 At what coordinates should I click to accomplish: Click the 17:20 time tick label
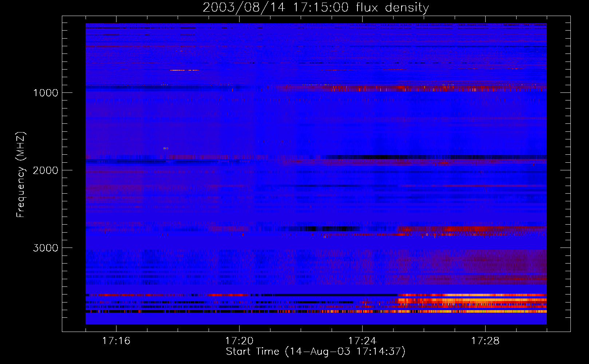[239, 341]
